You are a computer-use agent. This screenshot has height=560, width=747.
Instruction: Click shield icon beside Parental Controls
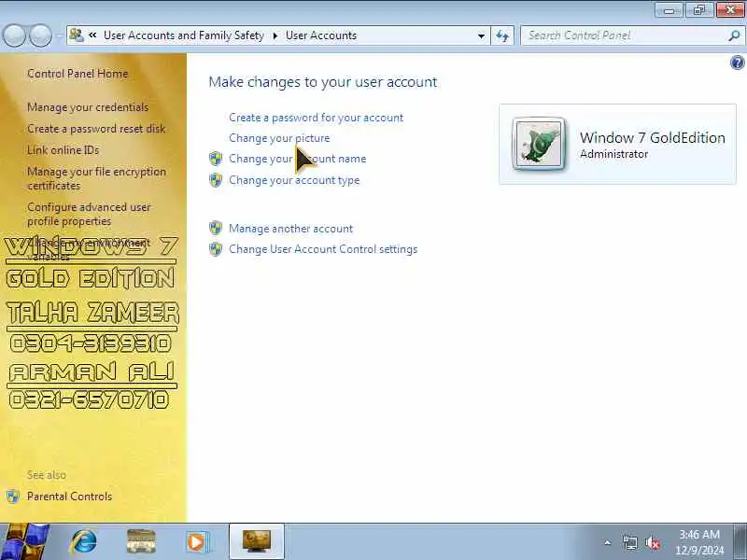coord(13,497)
